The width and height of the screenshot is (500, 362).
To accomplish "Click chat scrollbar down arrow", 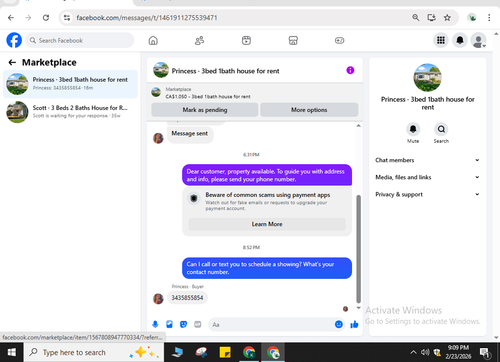I will click(358, 308).
